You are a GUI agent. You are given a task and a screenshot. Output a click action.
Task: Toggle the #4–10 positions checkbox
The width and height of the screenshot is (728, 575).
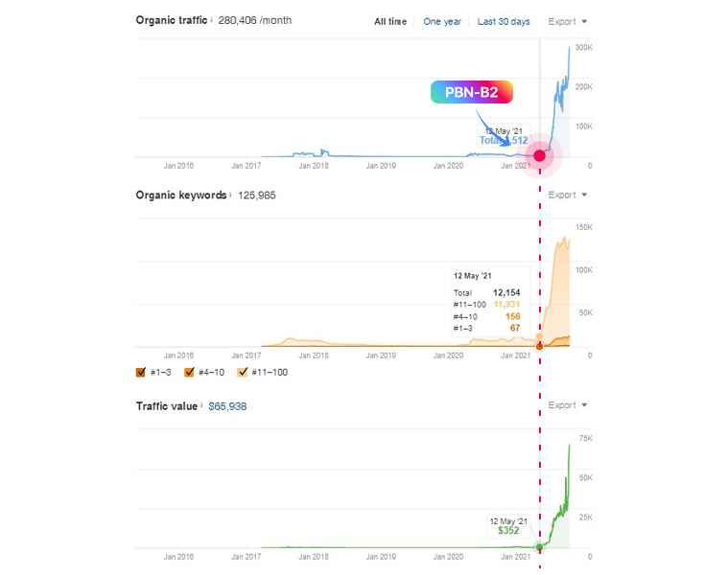(x=189, y=372)
